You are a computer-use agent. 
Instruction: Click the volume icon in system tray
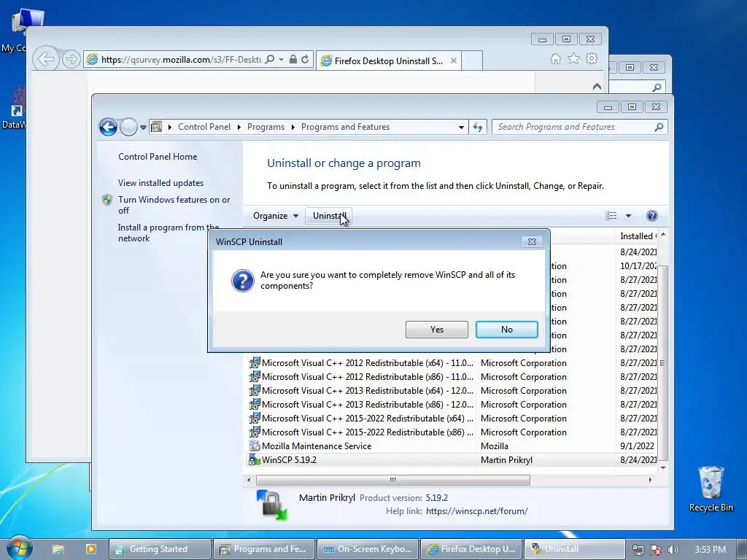[673, 550]
